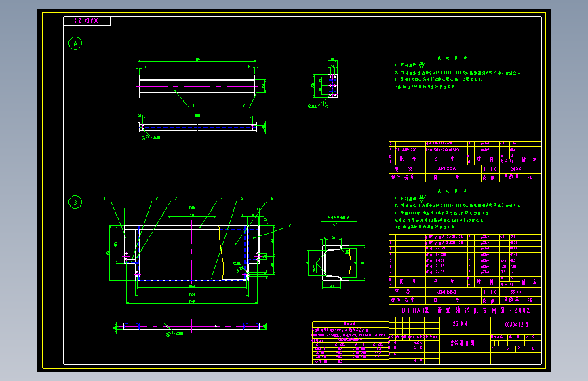Select drawing number text '00JD412-5'

(516, 324)
